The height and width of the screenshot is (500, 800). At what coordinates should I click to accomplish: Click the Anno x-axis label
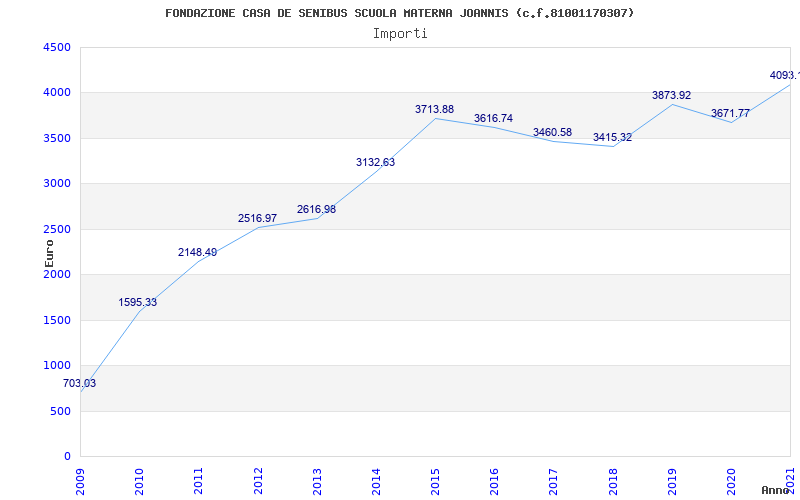click(776, 490)
